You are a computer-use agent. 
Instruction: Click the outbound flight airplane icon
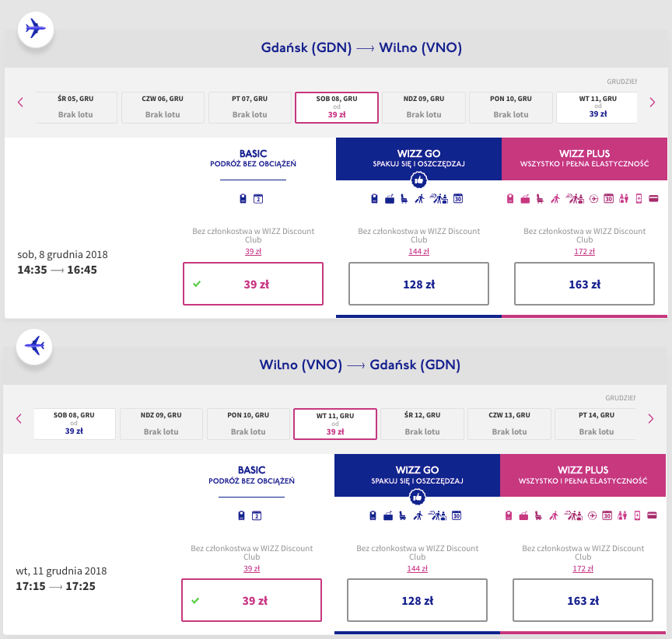(35, 29)
